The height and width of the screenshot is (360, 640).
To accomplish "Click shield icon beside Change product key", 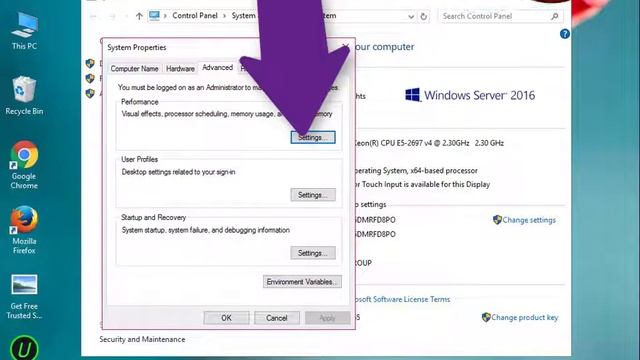I will [x=486, y=317].
